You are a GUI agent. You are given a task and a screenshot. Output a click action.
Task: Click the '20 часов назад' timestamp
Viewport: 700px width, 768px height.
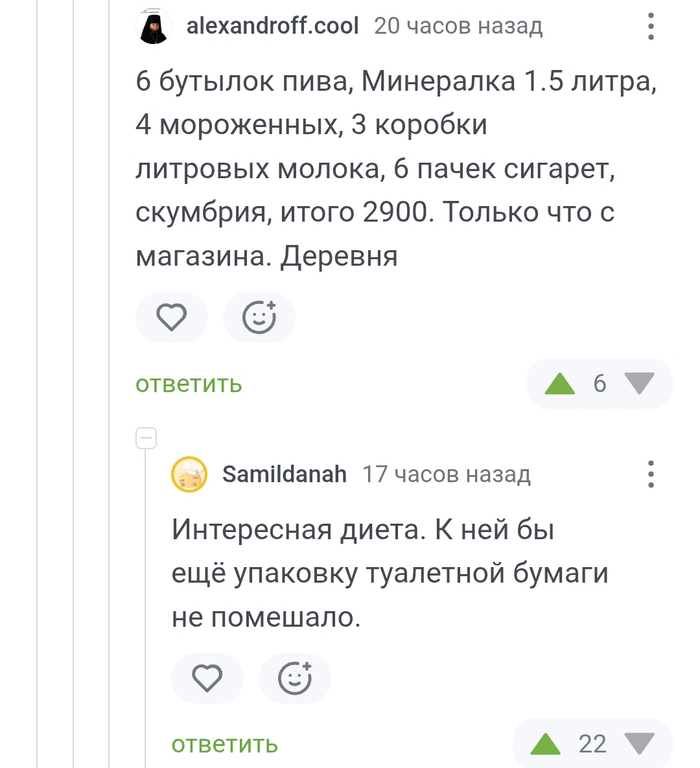pos(458,26)
